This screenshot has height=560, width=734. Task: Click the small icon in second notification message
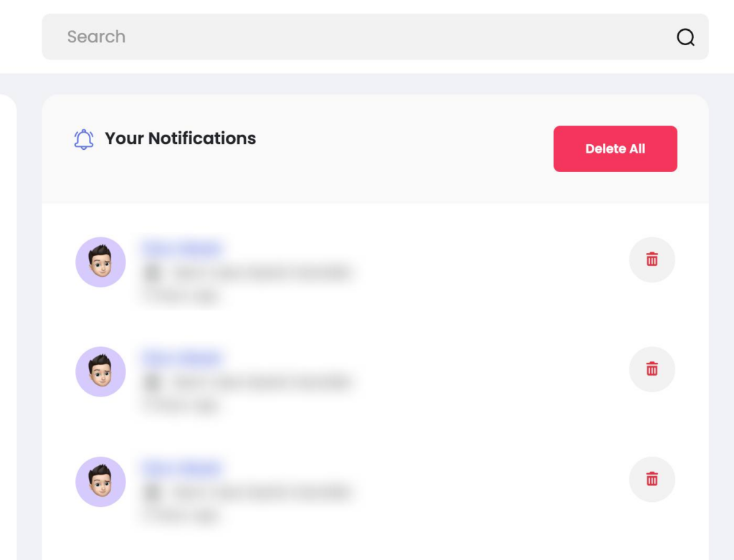[x=151, y=382]
